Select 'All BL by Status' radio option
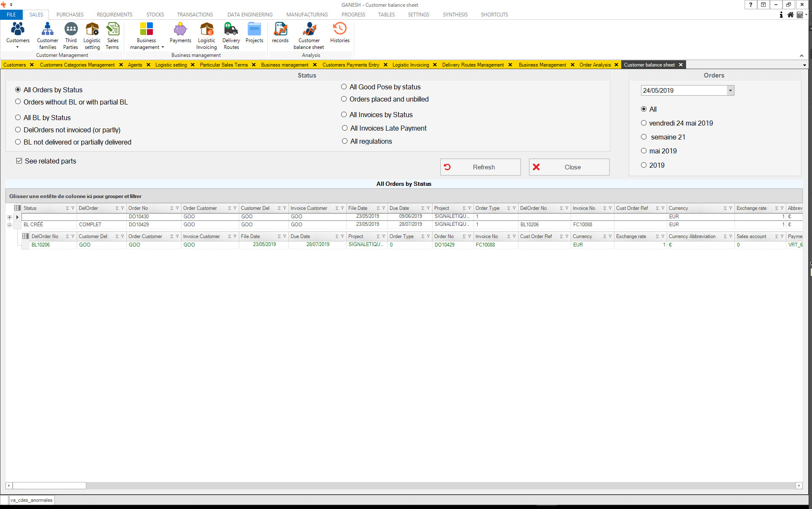This screenshot has height=509, width=812. pyautogui.click(x=18, y=118)
